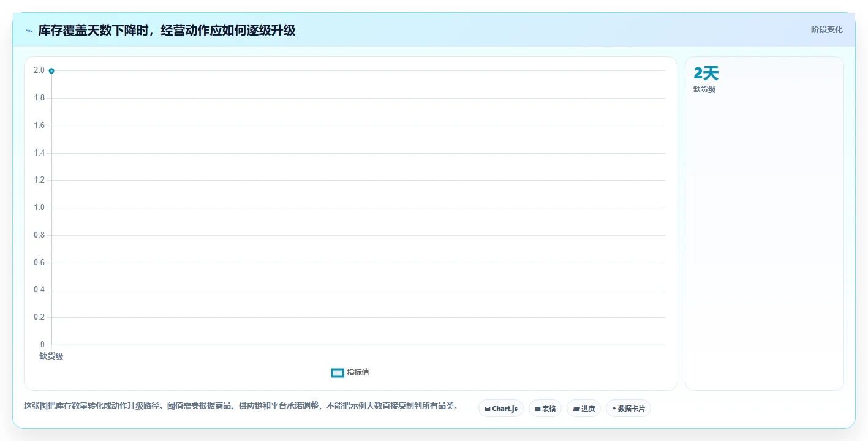Click the Chart.js tag pill
The image size is (868, 441).
(501, 409)
